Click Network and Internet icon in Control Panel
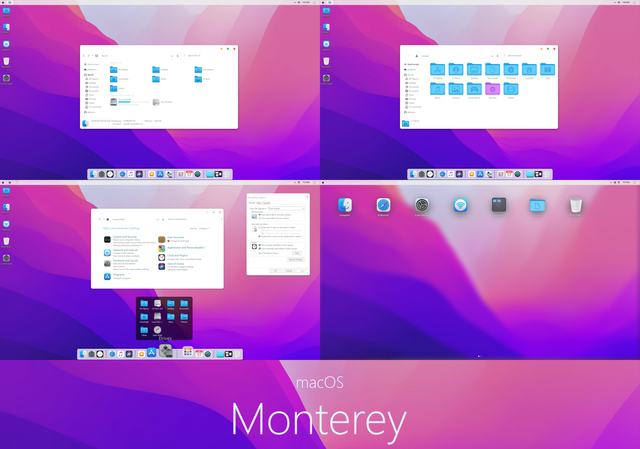Viewport: 640px width, 449px height. click(x=107, y=253)
